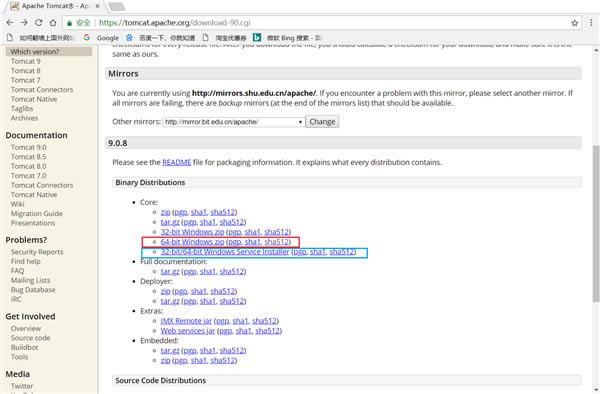This screenshot has height=394, width=600.
Task: Open the Mailing Lists link
Action: pyautogui.click(x=31, y=280)
